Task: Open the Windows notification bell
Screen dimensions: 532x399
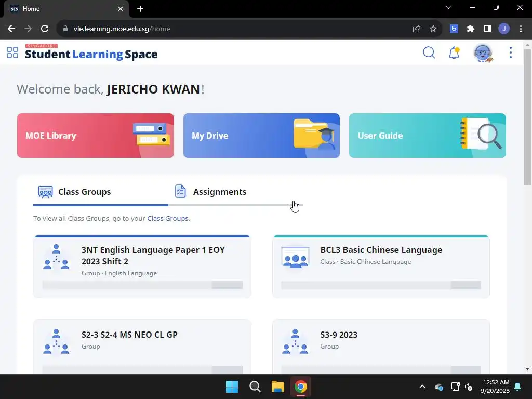Action: pyautogui.click(x=518, y=387)
